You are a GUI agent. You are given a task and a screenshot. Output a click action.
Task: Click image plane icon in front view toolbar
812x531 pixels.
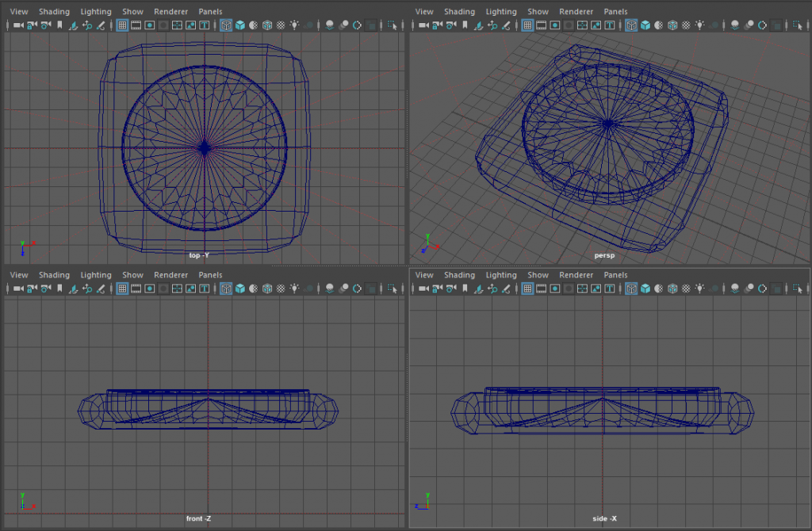pyautogui.click(x=73, y=289)
